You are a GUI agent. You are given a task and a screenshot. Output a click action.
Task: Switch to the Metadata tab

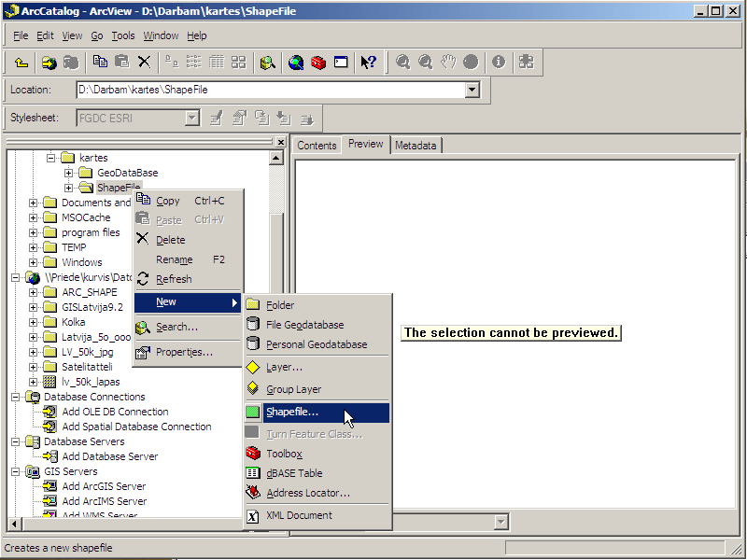(x=416, y=146)
